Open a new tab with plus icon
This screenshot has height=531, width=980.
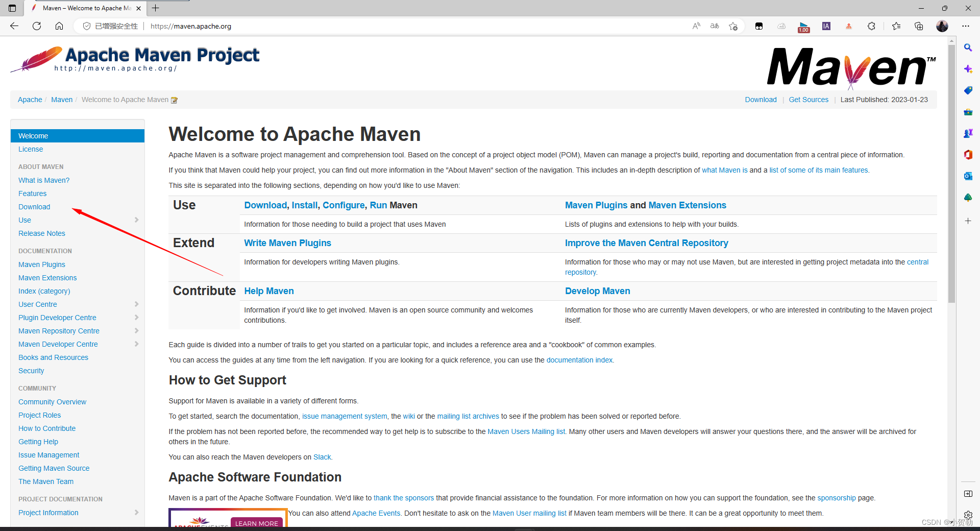click(156, 8)
